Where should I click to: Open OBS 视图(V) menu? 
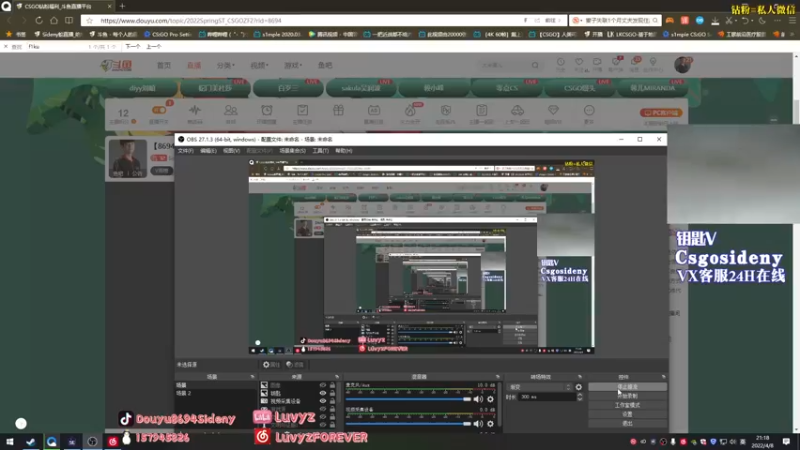click(231, 151)
